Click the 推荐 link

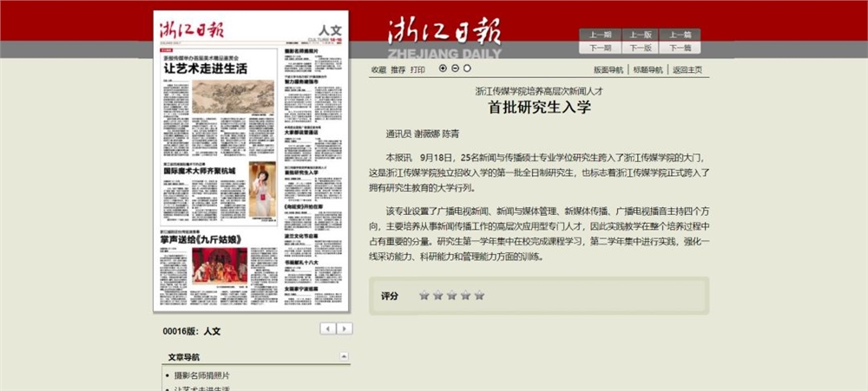point(398,69)
